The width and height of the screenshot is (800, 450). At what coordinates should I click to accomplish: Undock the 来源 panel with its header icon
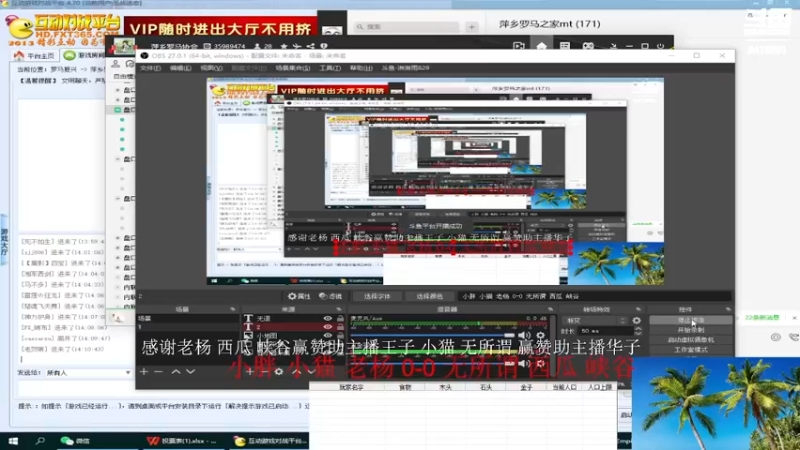tap(338, 309)
